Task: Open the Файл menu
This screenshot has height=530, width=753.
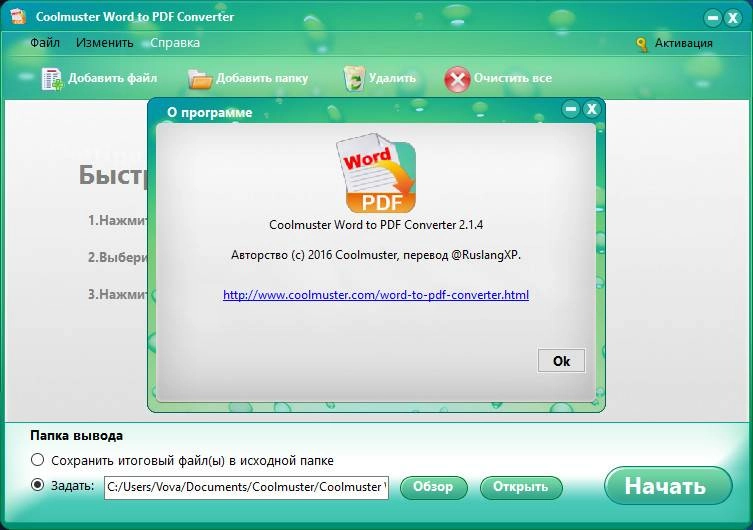Action: click(45, 43)
